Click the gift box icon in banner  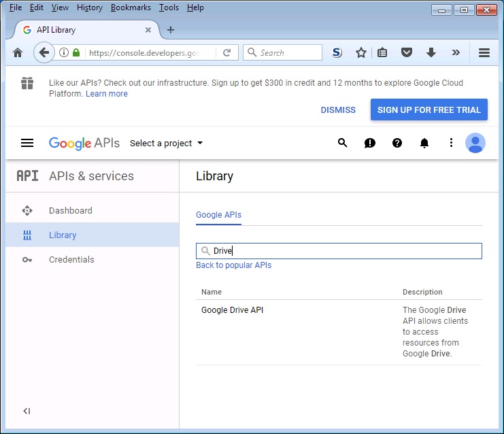27,83
